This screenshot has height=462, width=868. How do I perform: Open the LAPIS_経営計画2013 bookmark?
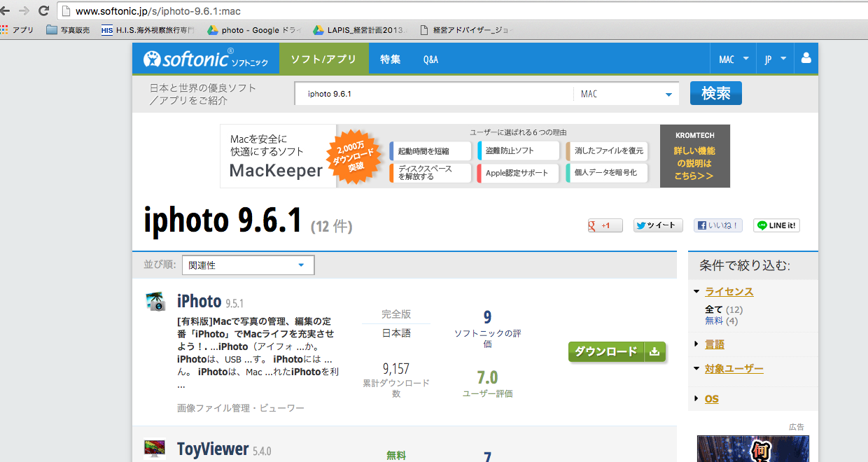point(360,30)
